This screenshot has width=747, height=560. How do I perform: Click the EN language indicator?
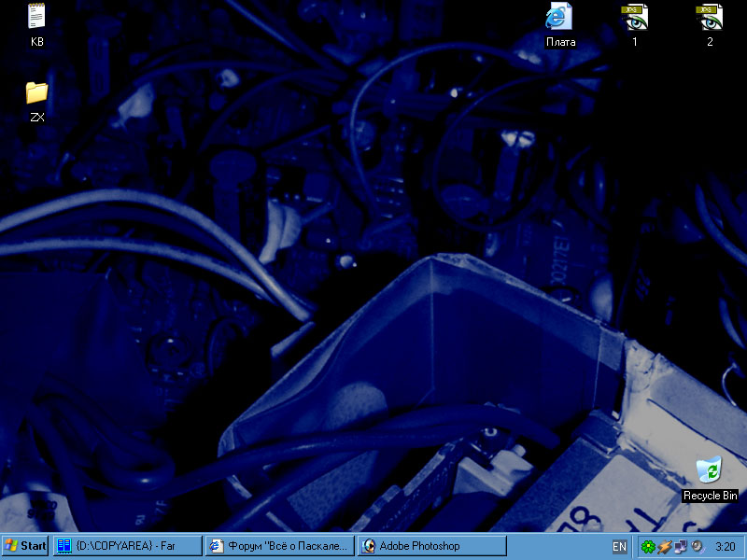coord(620,546)
